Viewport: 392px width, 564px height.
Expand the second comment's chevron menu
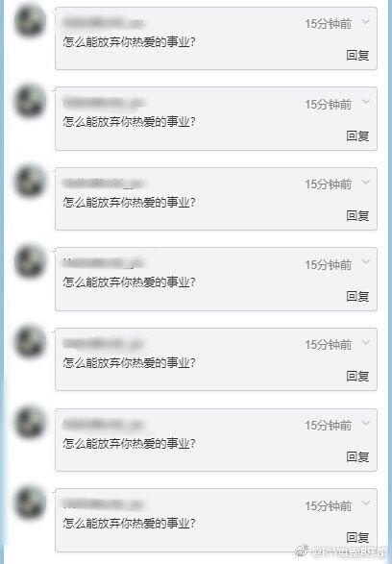[x=366, y=102]
